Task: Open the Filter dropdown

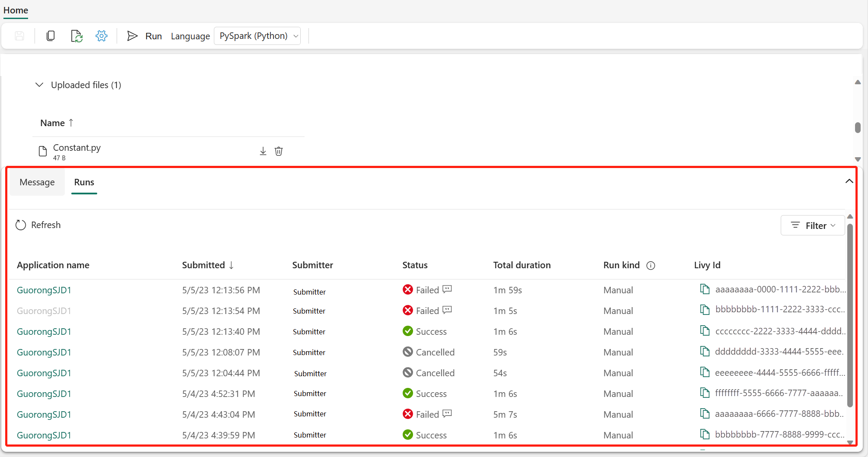Action: [x=812, y=225]
